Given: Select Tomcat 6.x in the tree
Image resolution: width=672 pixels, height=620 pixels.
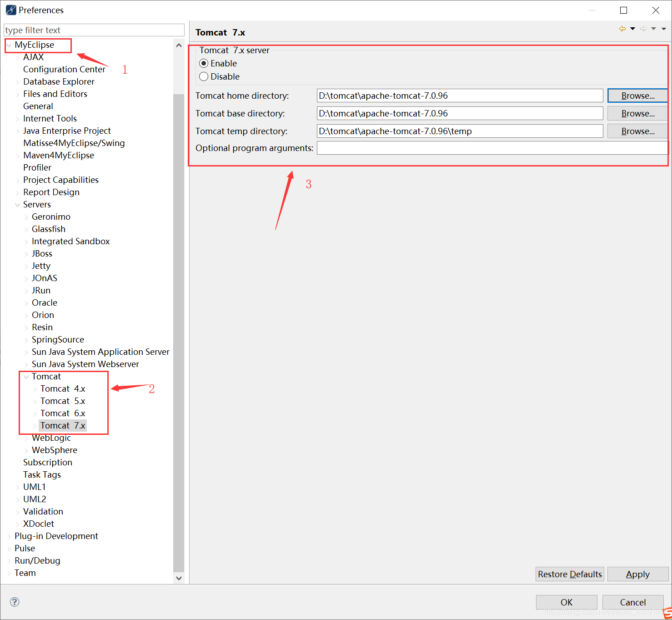Looking at the screenshot, I should click(x=63, y=413).
